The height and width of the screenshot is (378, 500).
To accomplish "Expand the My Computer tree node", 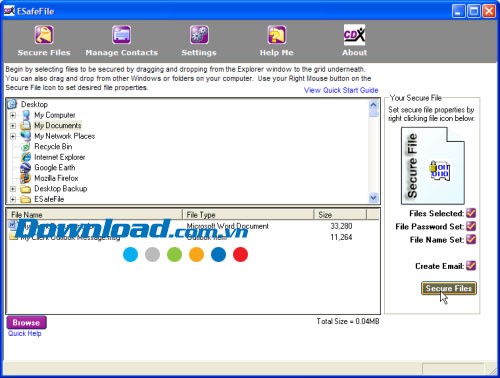I will (13, 115).
